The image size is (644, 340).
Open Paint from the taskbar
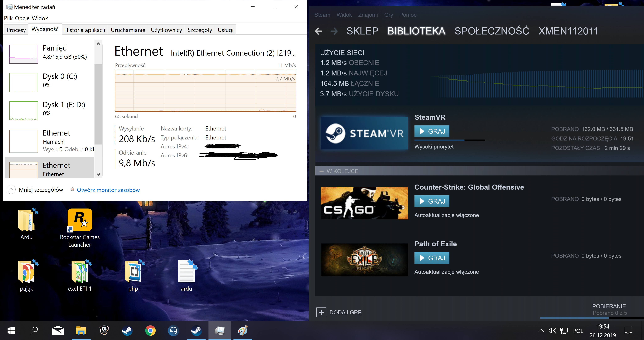[243, 331]
